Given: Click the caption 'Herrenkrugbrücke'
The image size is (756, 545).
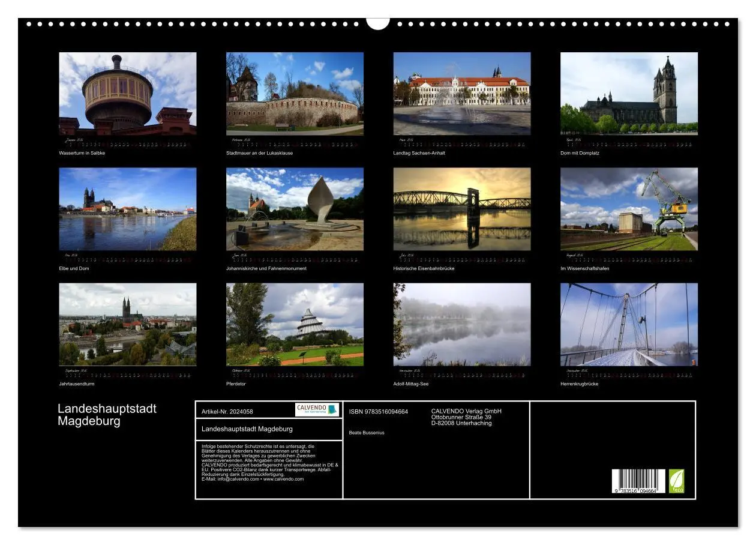Looking at the screenshot, I should coord(580,384).
